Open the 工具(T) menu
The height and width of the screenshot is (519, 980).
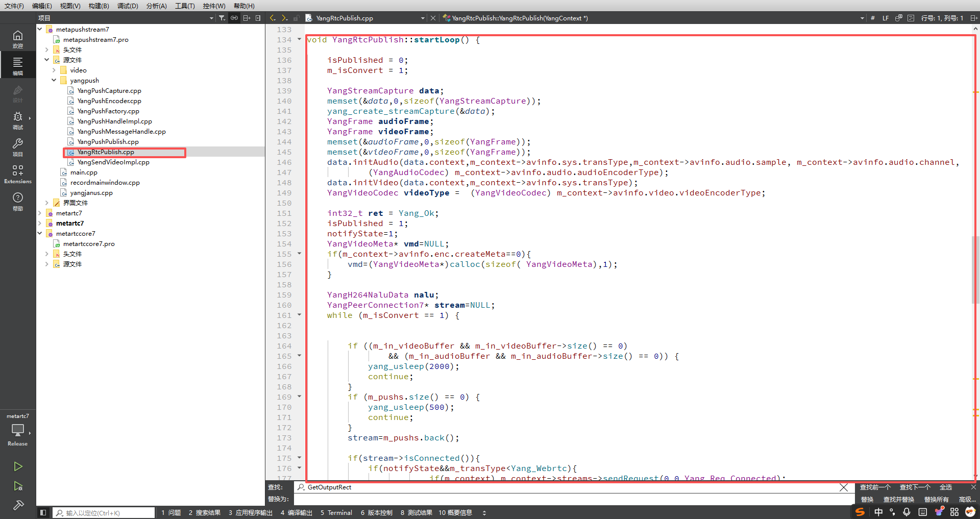tap(185, 6)
